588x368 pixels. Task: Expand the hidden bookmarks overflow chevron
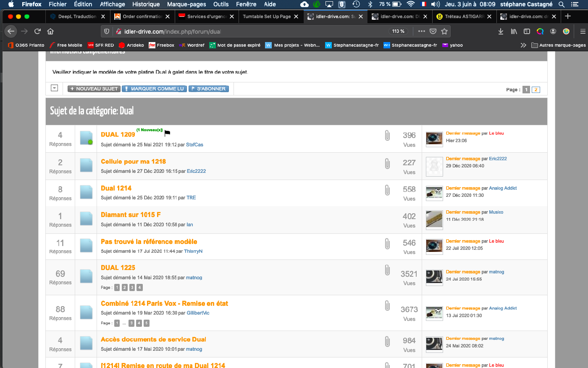click(x=523, y=45)
